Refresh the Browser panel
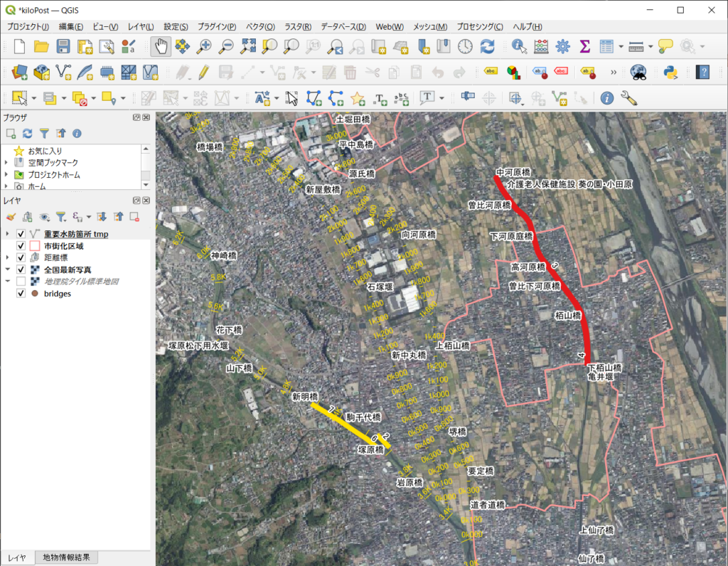The width and height of the screenshot is (728, 566). tap(28, 134)
